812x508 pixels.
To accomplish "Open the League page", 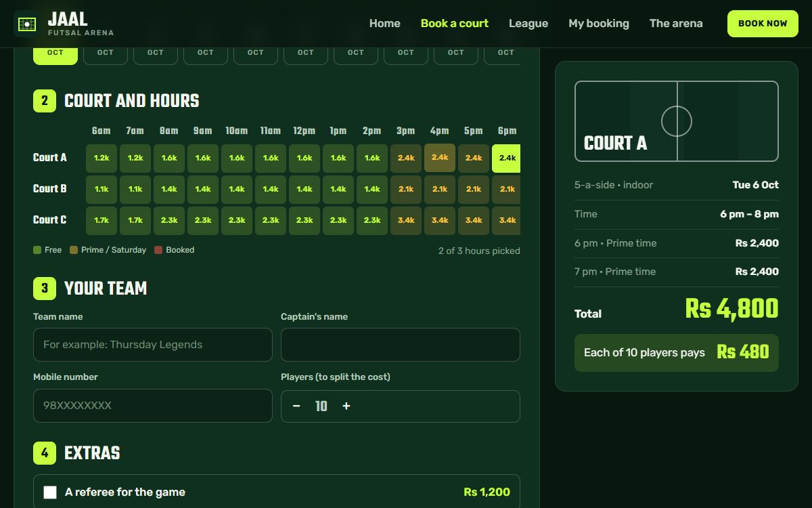I will click(x=528, y=24).
